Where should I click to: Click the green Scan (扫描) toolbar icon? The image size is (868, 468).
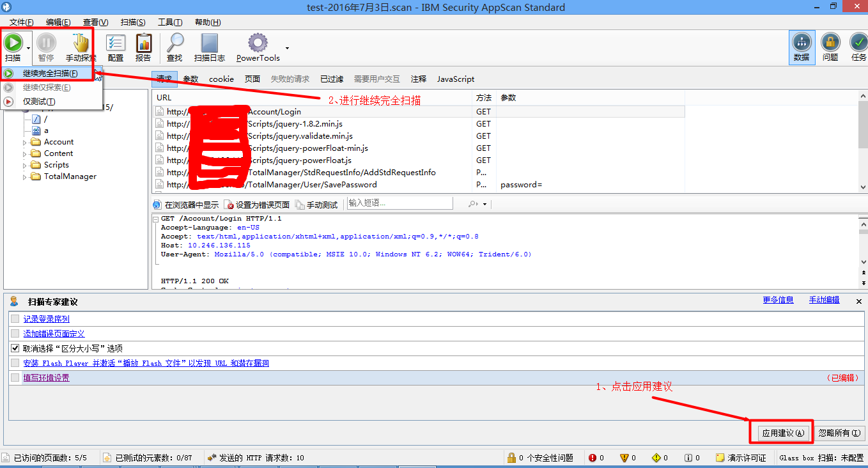click(13, 43)
